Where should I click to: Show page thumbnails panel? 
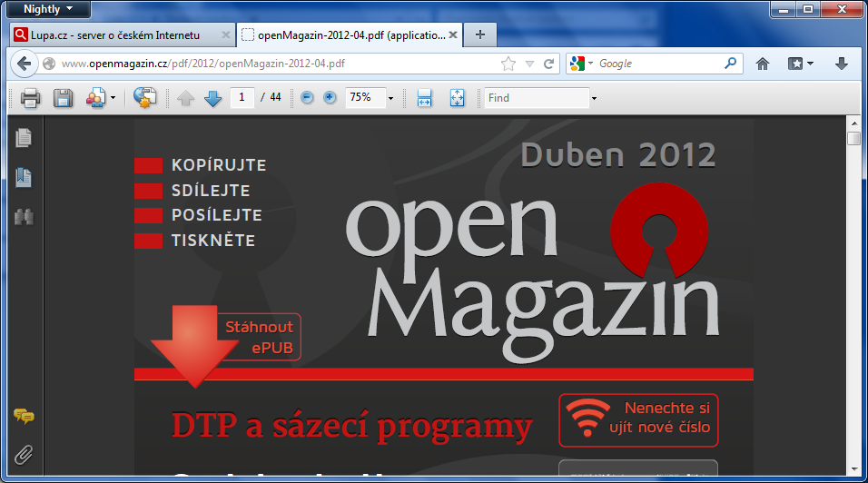coord(24,138)
